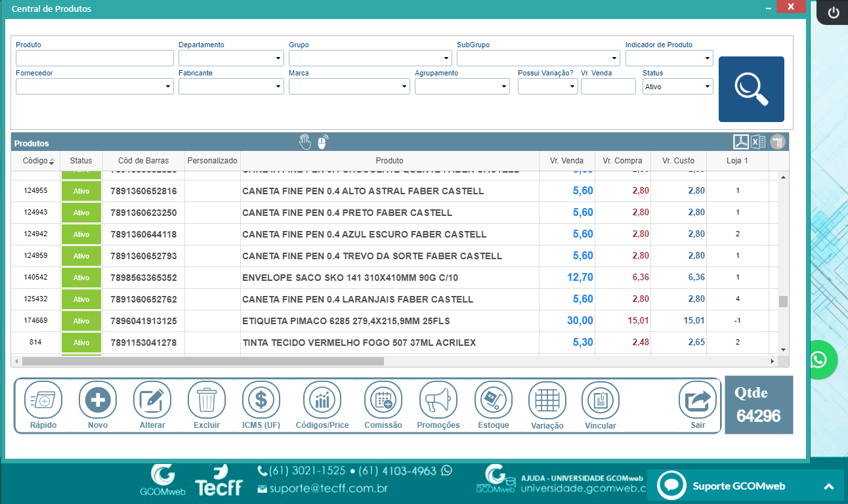Click the Personalizado column header
Screen dimensions: 848x504
click(x=212, y=161)
